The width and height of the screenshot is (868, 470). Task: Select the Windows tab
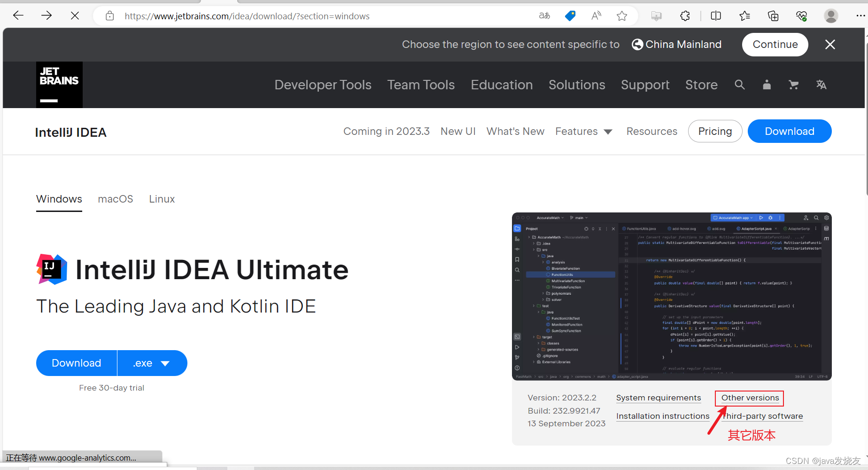[x=59, y=199]
